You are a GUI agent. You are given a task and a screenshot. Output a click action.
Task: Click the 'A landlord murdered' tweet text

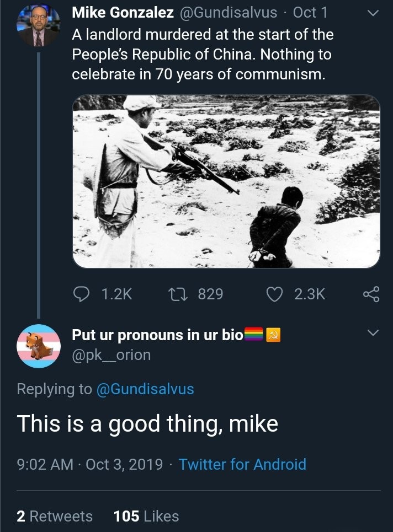click(203, 55)
